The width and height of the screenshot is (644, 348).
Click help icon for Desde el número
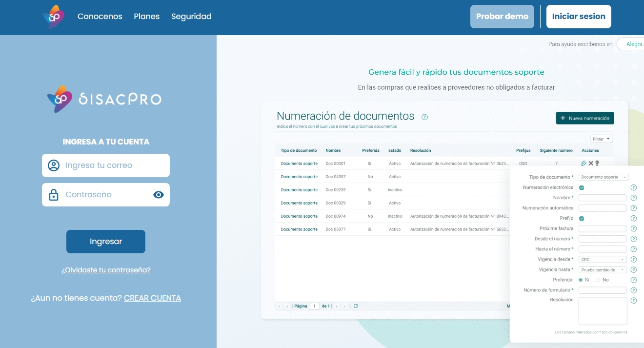tap(634, 239)
